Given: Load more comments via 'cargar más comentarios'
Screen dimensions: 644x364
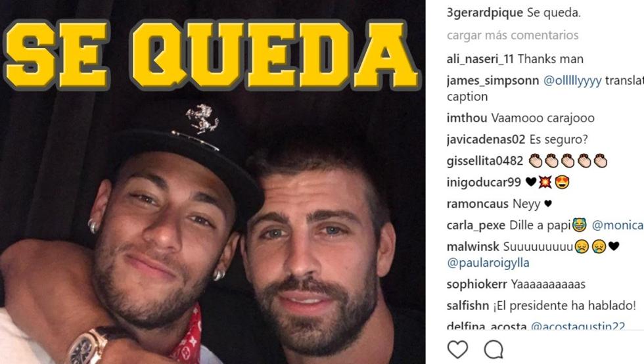Looking at the screenshot, I should [513, 35].
